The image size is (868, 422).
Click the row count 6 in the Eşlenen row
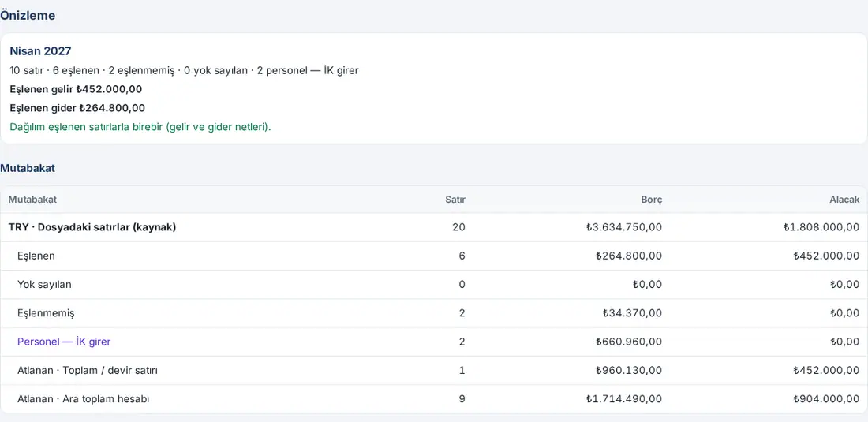[x=462, y=256]
